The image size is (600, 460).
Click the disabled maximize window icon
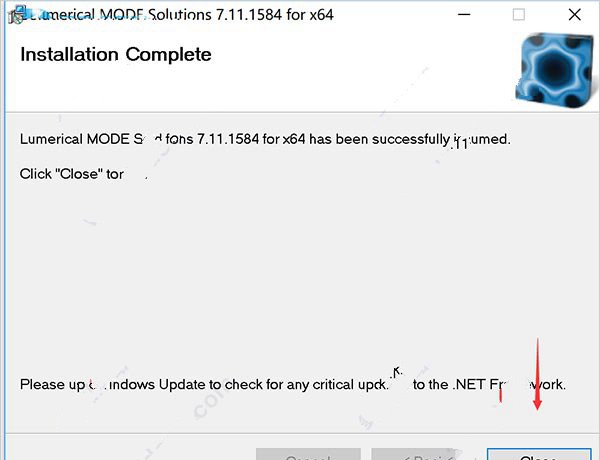pyautogui.click(x=518, y=15)
